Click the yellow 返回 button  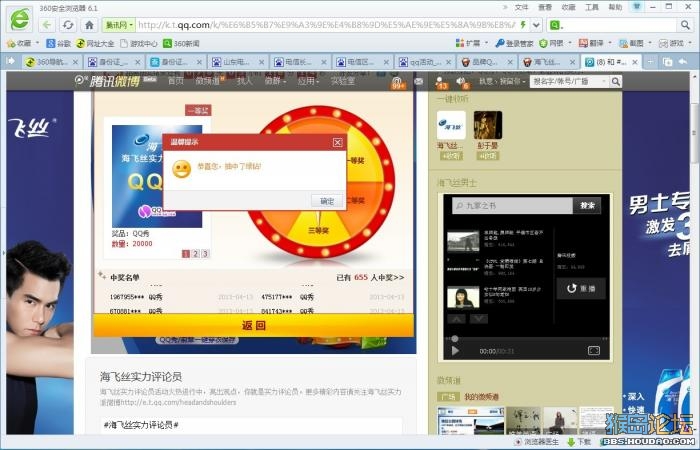pyautogui.click(x=254, y=325)
